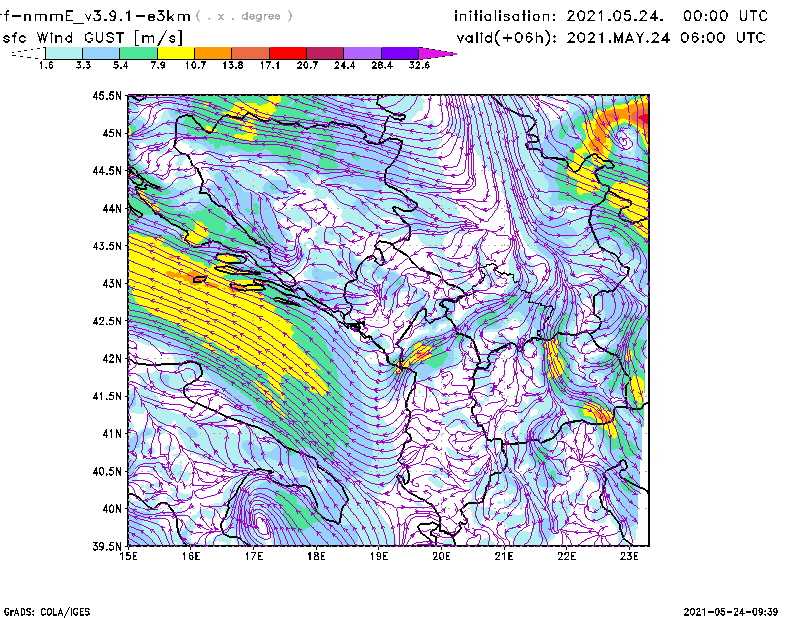Click the 3.3 legend value
This screenshot has width=800, height=618.
click(x=83, y=65)
